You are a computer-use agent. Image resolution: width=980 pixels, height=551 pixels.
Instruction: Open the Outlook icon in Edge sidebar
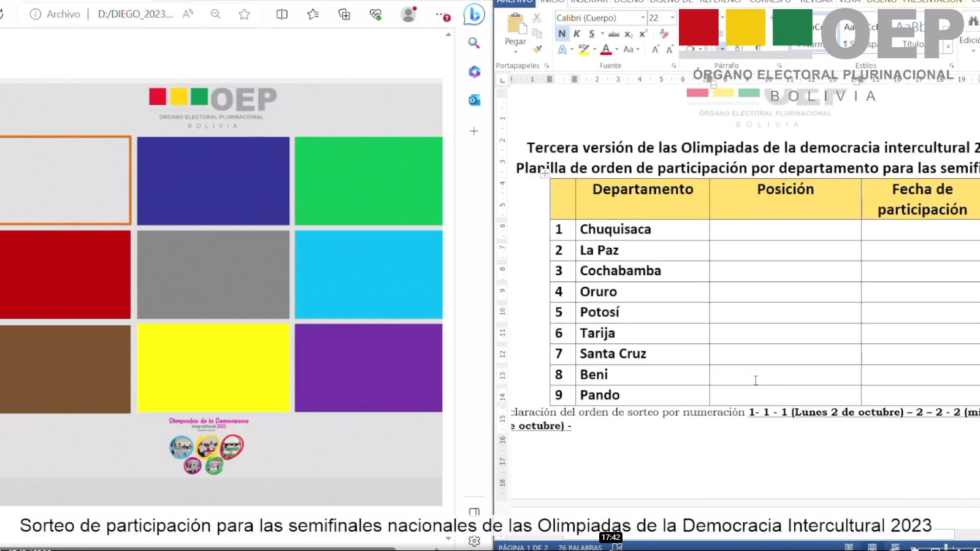click(474, 100)
